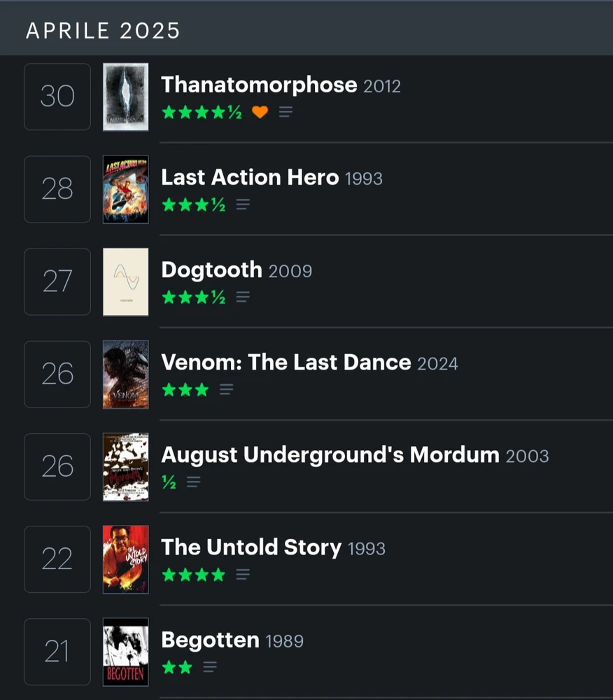Open the review icon for Thanatomorphose
Screen dimensions: 613x700
coord(286,112)
